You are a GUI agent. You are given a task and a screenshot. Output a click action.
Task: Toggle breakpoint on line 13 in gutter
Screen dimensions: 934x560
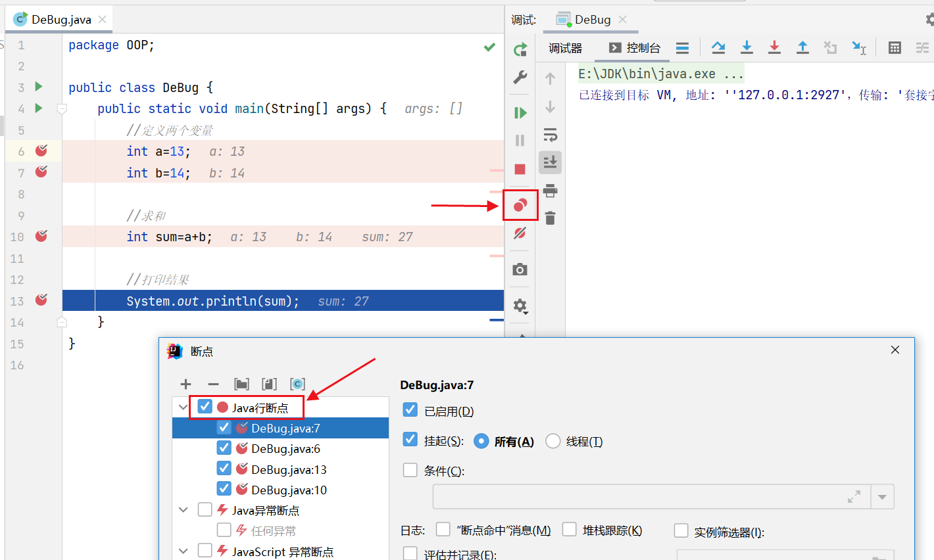coord(41,300)
